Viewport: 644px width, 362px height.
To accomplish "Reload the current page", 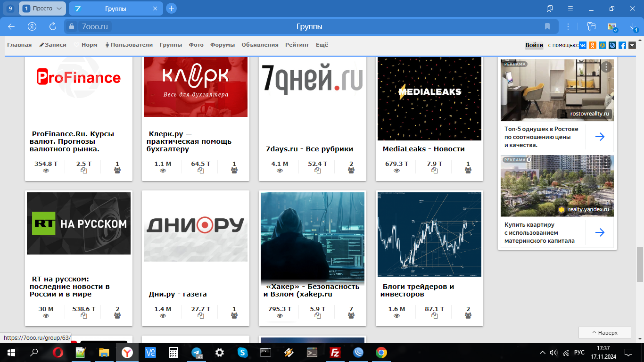I will [53, 26].
